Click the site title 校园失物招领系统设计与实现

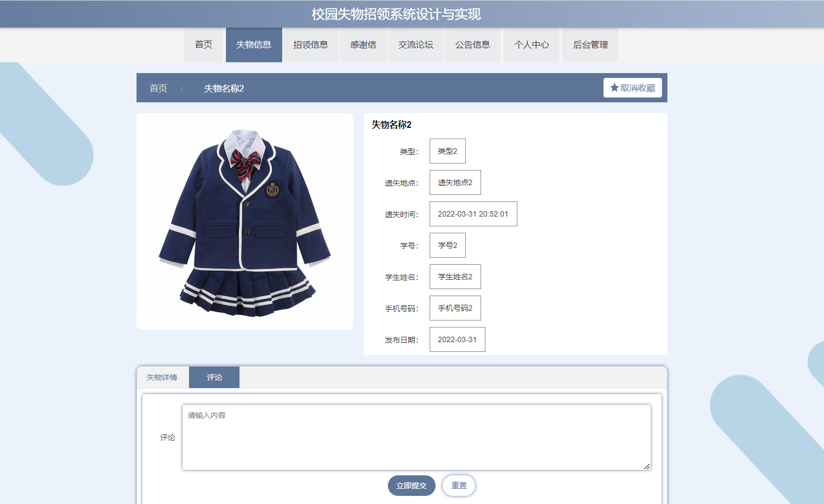pos(396,14)
